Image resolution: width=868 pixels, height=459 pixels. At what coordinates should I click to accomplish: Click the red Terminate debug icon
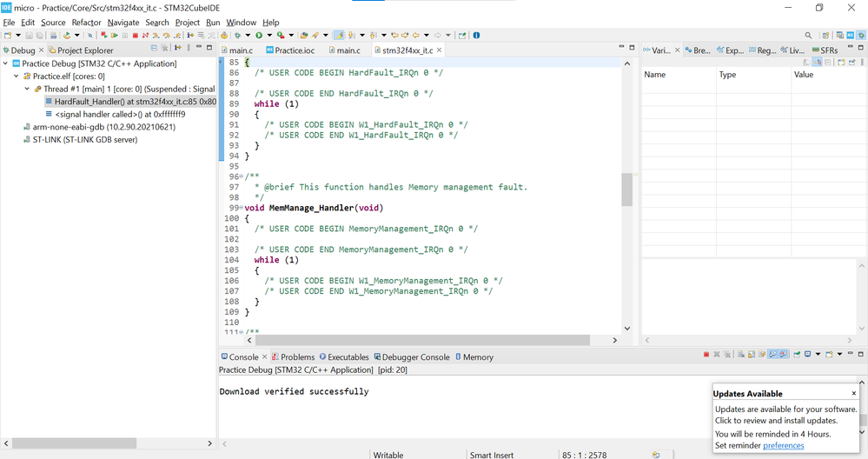click(135, 35)
